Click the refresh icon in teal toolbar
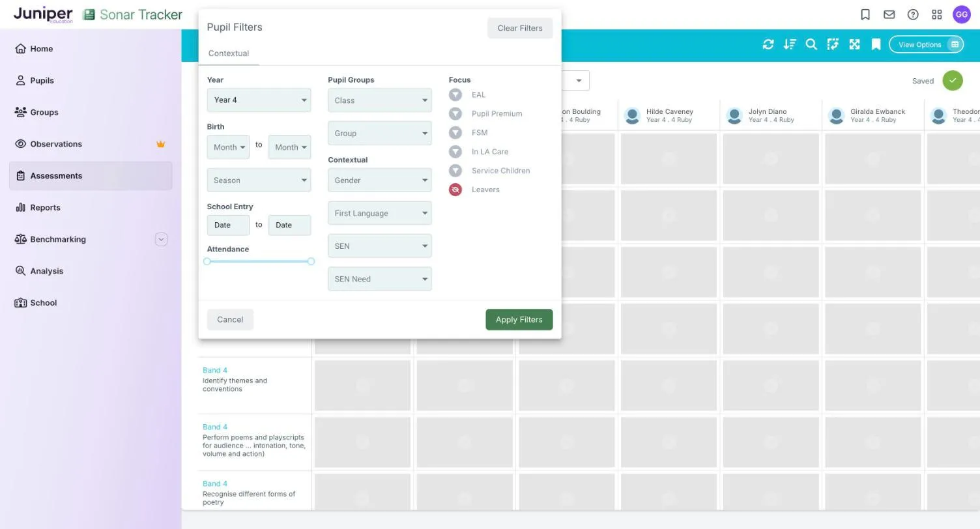 tap(768, 44)
